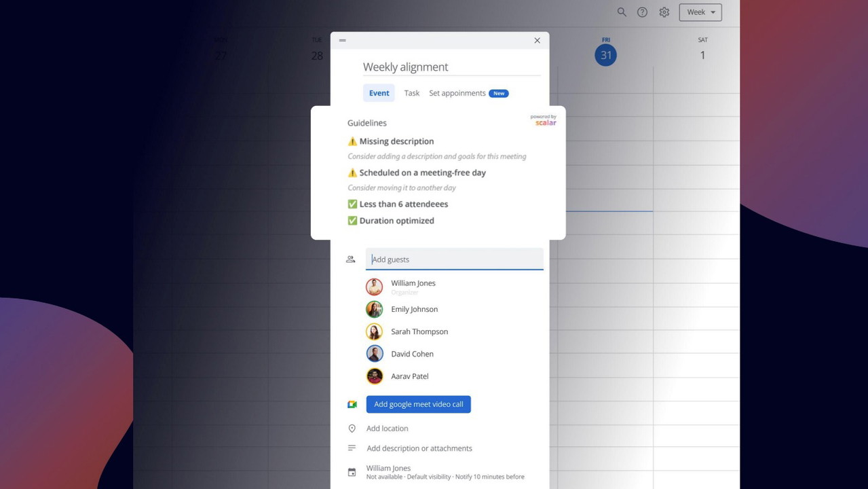868x489 pixels.
Task: Select the Event tab
Action: point(379,93)
